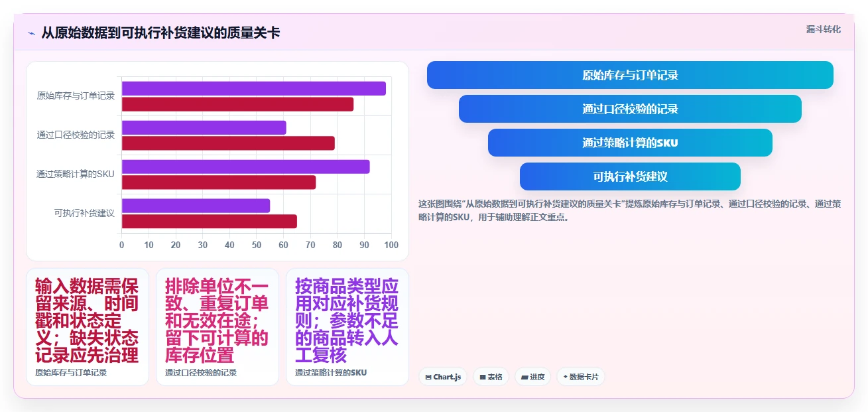The image size is (868, 412).
Task: Click the chart axis label 通过策略计算的SKU
Action: pos(76,174)
